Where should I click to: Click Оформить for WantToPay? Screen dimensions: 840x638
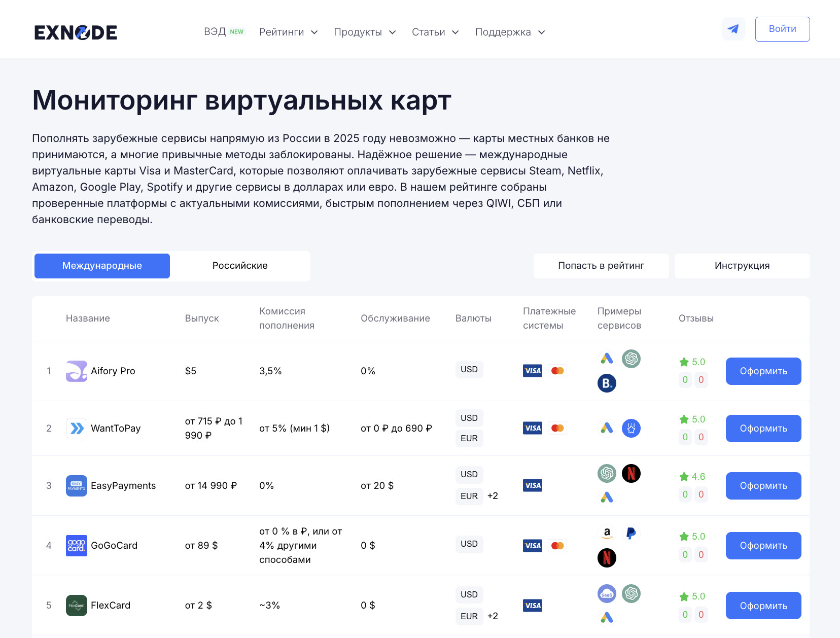pos(763,429)
